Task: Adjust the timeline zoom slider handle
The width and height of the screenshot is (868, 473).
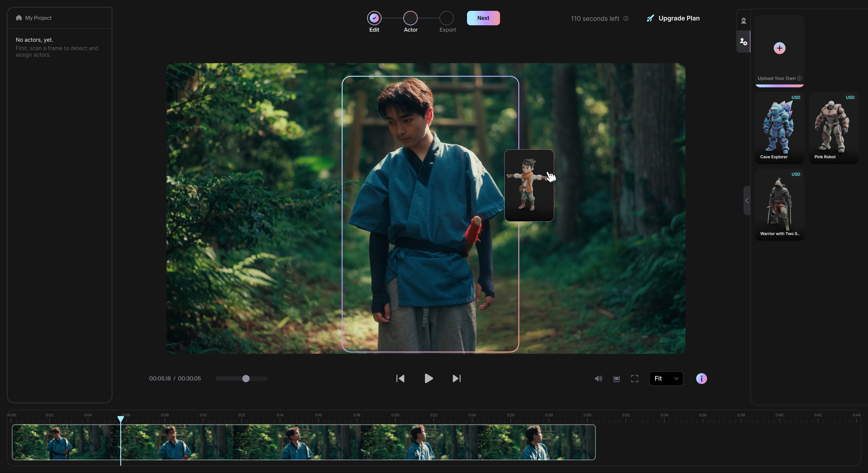Action: pyautogui.click(x=246, y=378)
